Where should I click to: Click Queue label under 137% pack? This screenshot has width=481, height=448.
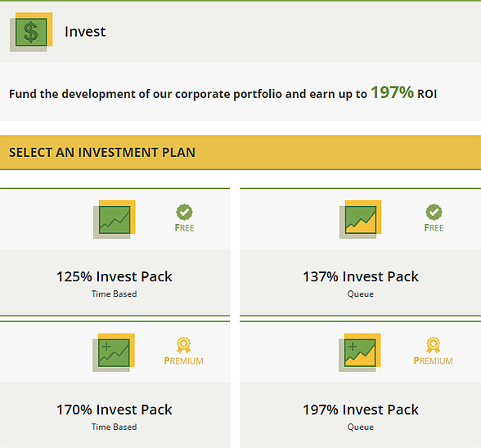pyautogui.click(x=361, y=294)
